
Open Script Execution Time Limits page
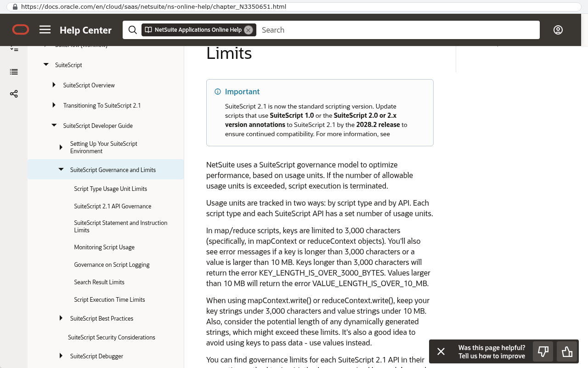click(109, 299)
